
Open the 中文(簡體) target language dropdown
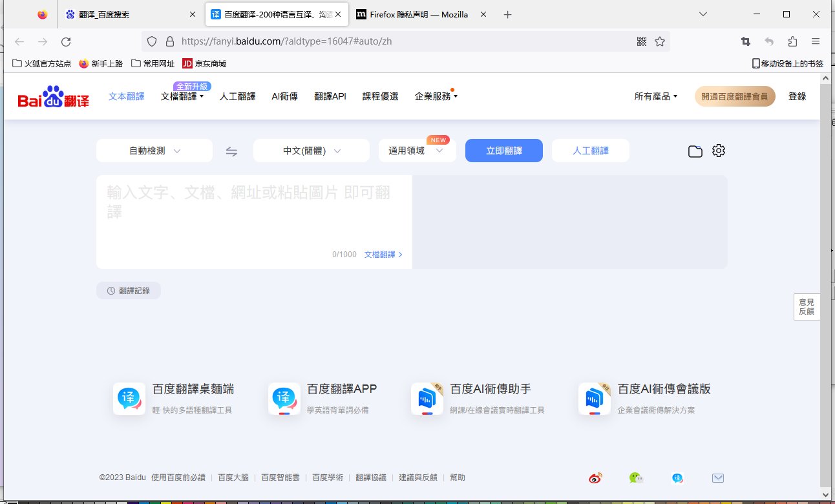click(312, 151)
